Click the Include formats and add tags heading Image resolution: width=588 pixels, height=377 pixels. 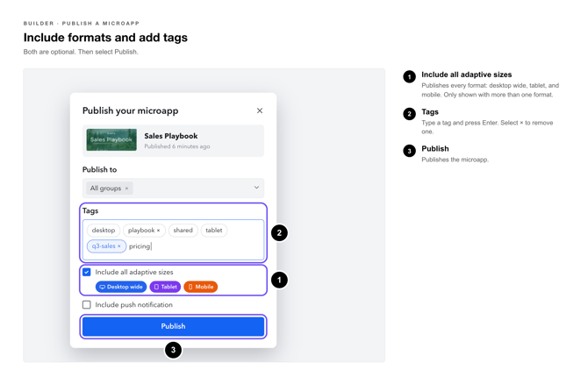pos(105,38)
